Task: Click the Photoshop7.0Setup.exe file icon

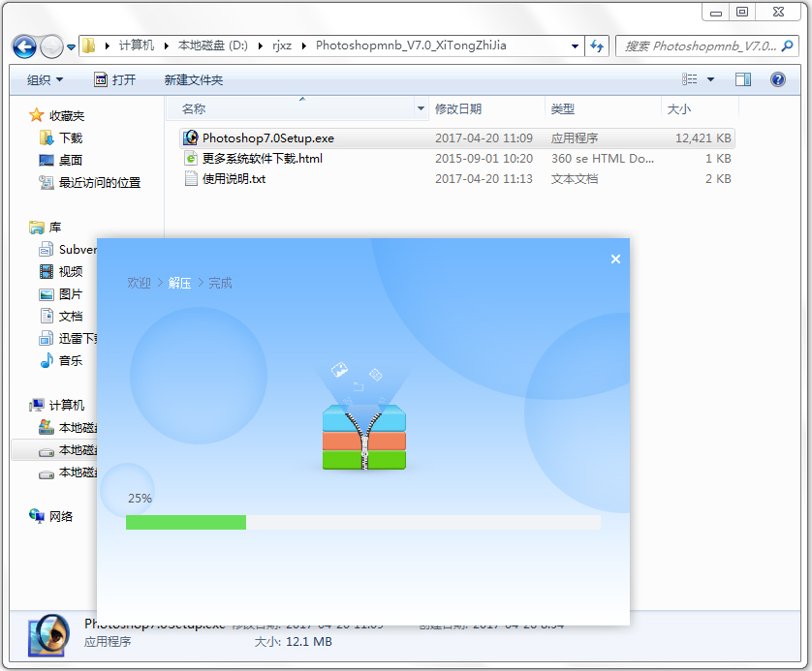Action: tap(191, 137)
